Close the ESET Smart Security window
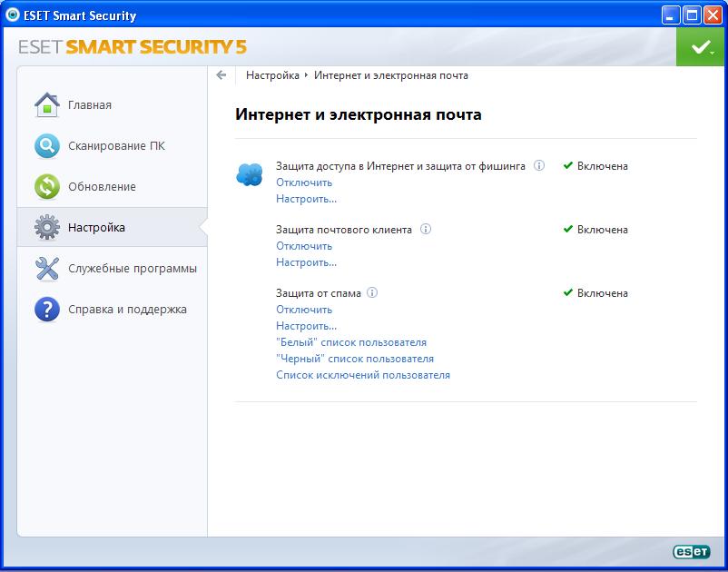The height and width of the screenshot is (572, 728). point(713,15)
